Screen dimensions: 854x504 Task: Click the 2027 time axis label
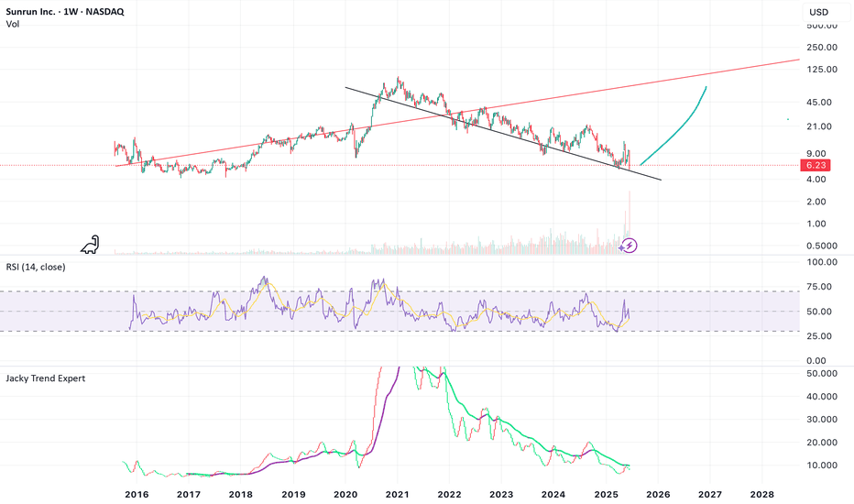[709, 494]
